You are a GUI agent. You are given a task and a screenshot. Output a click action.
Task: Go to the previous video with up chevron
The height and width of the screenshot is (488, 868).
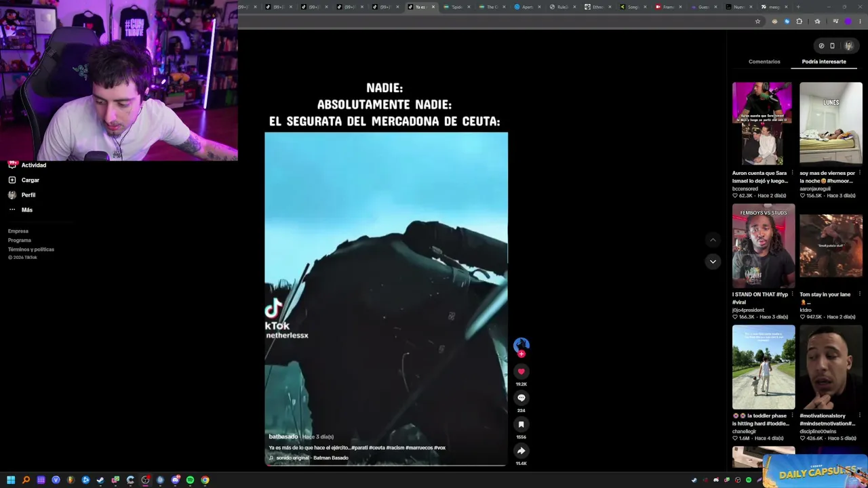click(x=713, y=240)
